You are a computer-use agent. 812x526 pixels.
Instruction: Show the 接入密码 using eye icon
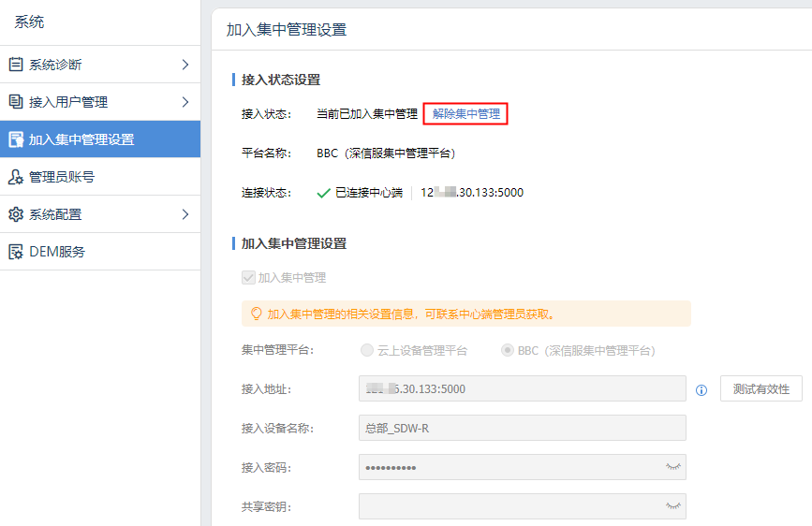click(674, 467)
